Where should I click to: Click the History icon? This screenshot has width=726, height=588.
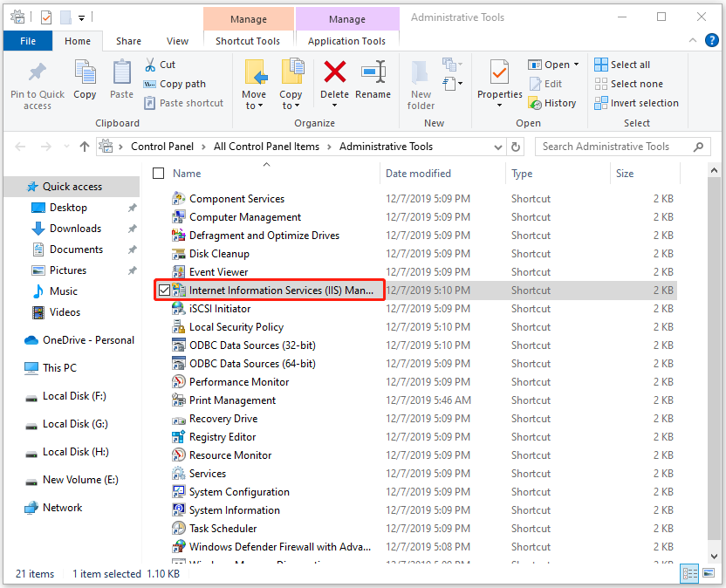[x=535, y=103]
